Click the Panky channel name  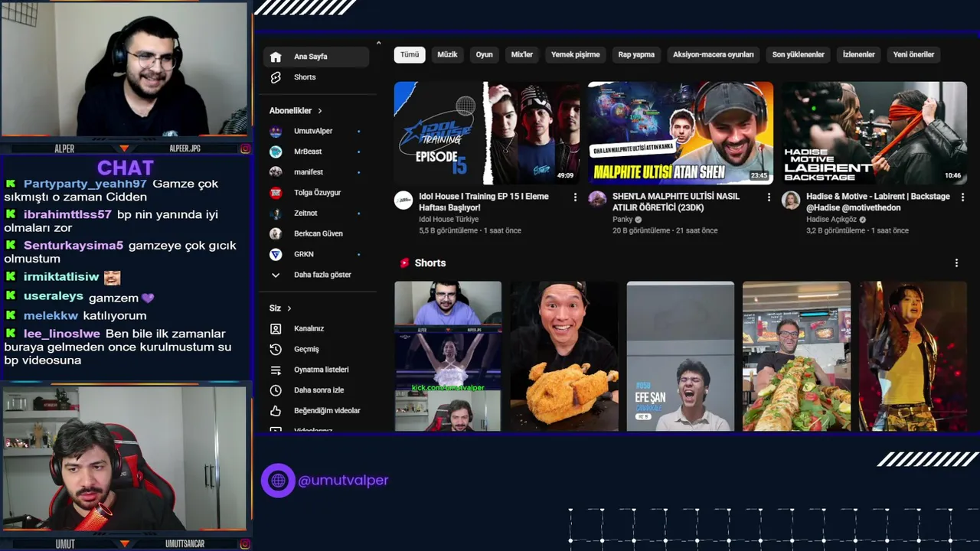pyautogui.click(x=622, y=220)
